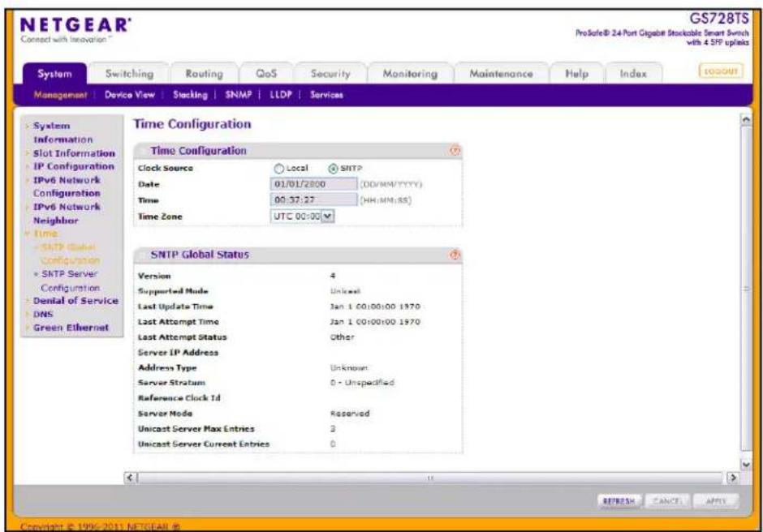
Task: Click the horizontal scrollbar left arrow
Action: point(130,478)
